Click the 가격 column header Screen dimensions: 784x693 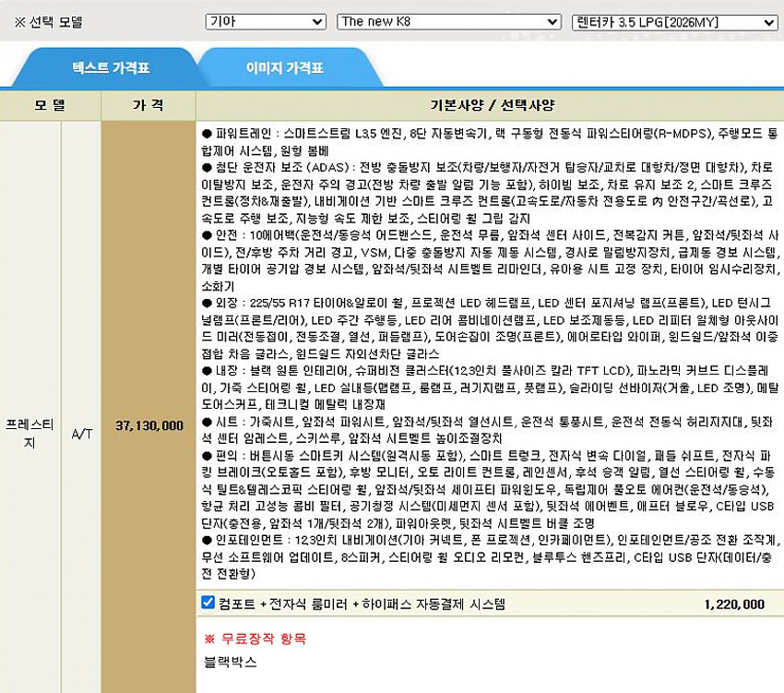[148, 105]
